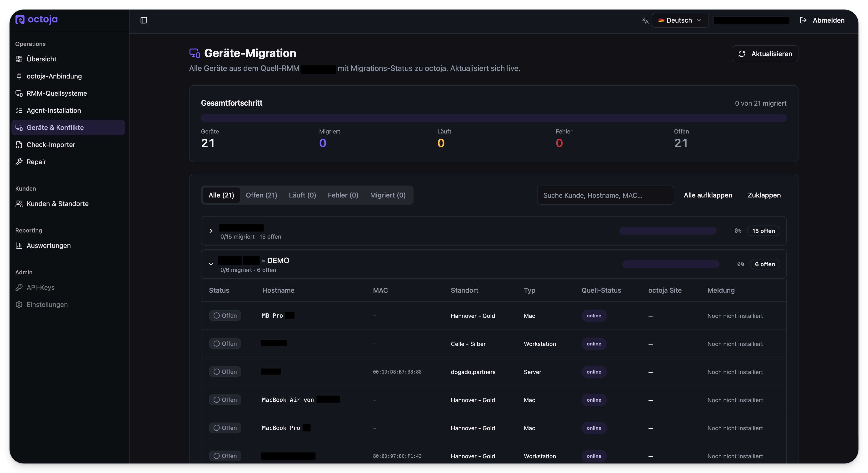Click Abmelden to log out

click(x=822, y=20)
